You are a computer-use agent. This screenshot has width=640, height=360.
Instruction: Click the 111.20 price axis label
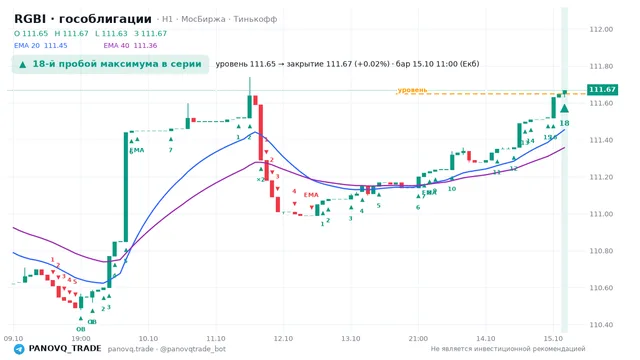[601, 177]
